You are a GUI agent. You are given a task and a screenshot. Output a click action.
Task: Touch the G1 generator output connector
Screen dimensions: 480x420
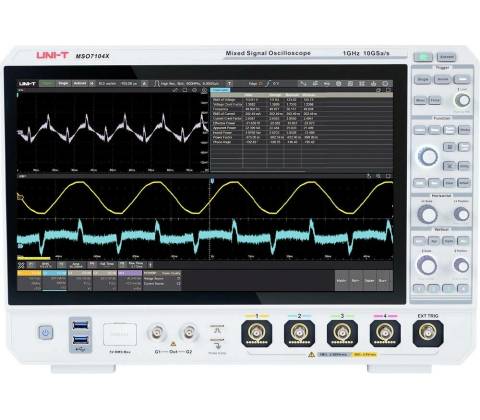(157, 332)
